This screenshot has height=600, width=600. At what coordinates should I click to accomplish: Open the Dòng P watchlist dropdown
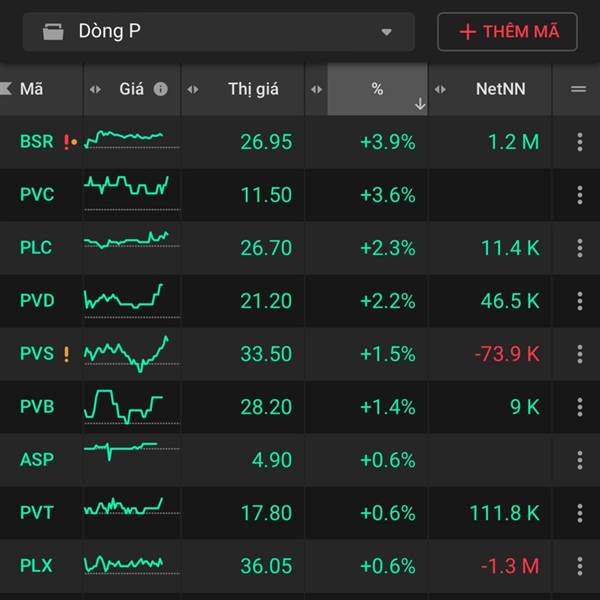coord(218,31)
